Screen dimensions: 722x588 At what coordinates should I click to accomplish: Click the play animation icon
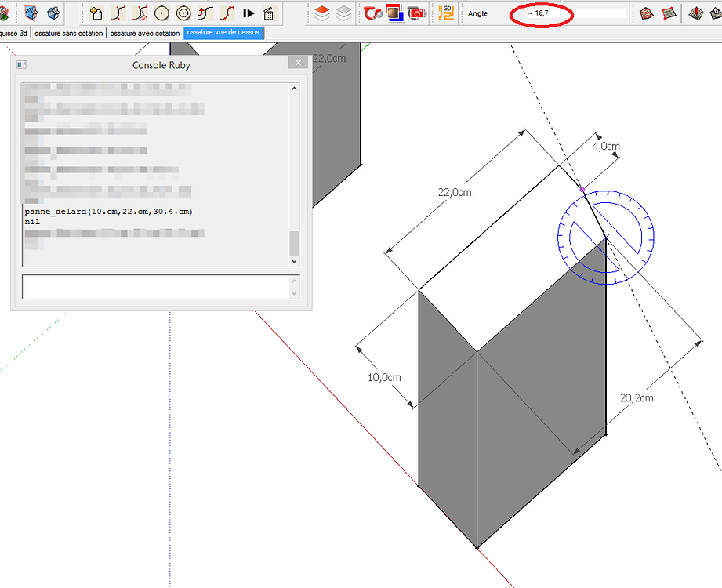249,12
